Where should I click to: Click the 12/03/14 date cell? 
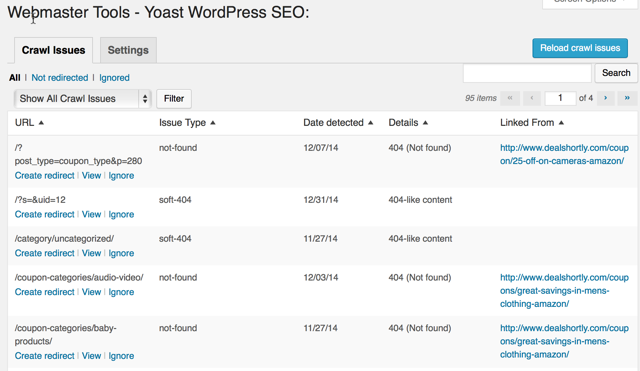(321, 278)
